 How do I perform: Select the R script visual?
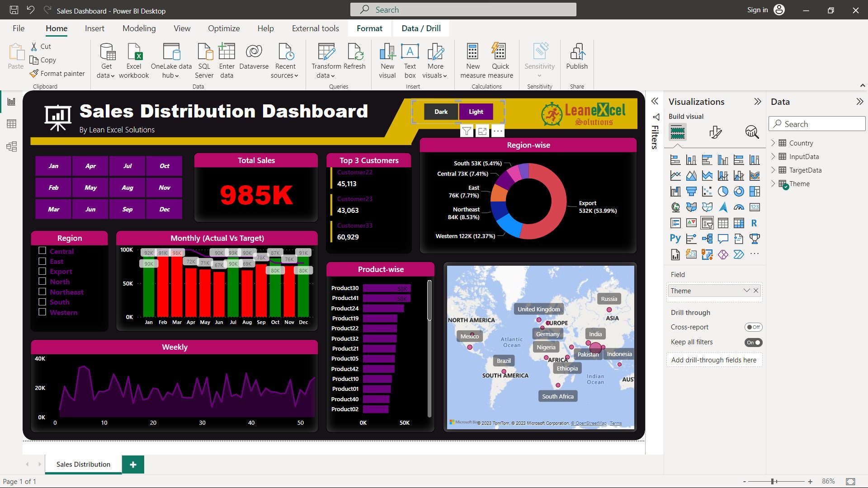pyautogui.click(x=755, y=223)
